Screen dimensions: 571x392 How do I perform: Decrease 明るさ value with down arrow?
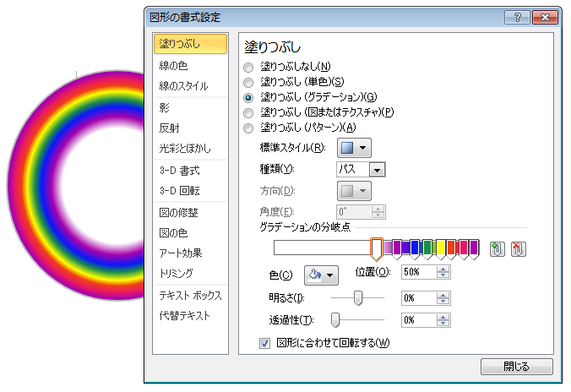443,301
